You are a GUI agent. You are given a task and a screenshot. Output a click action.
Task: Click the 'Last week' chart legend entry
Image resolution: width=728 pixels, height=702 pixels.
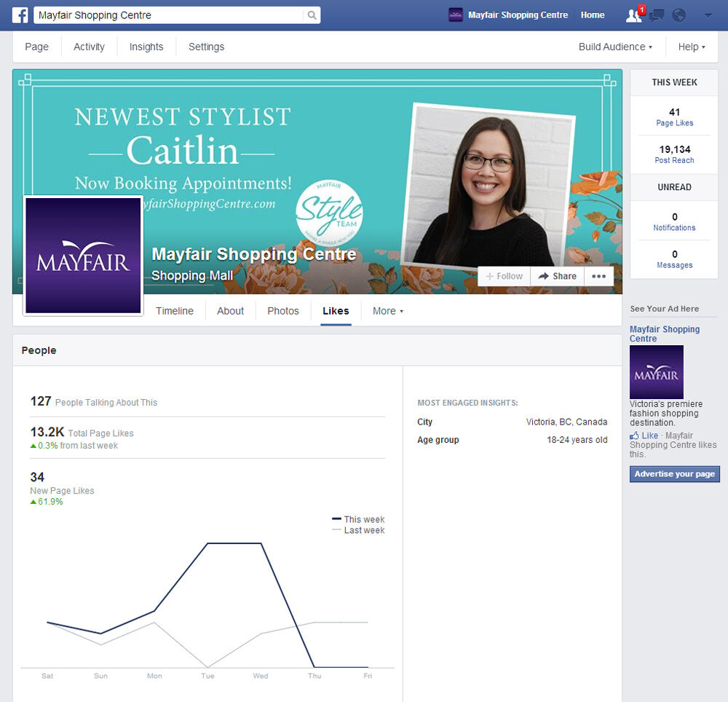[x=358, y=530]
